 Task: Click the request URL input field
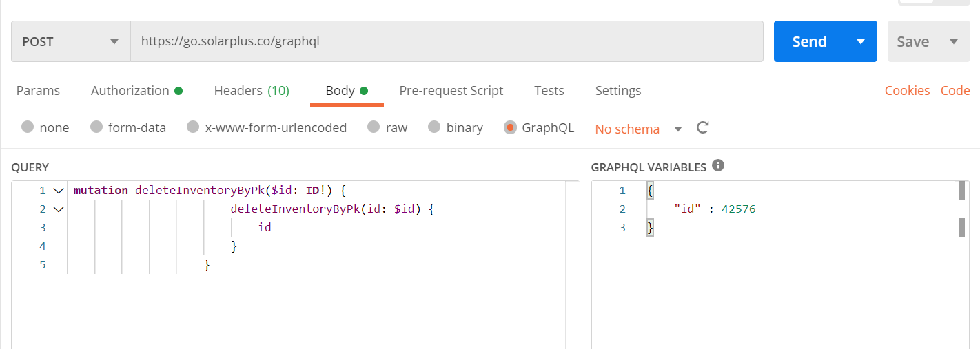[447, 41]
